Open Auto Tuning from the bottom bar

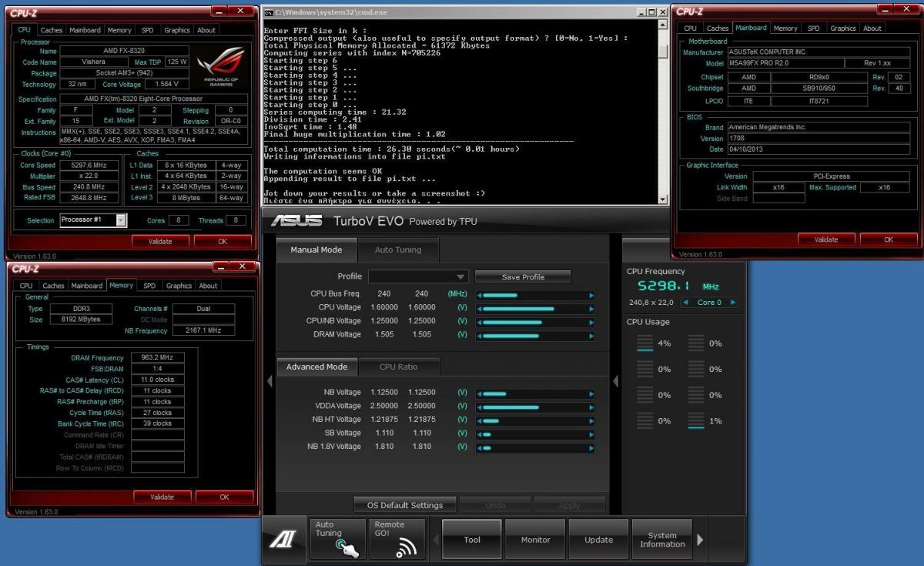click(x=336, y=539)
